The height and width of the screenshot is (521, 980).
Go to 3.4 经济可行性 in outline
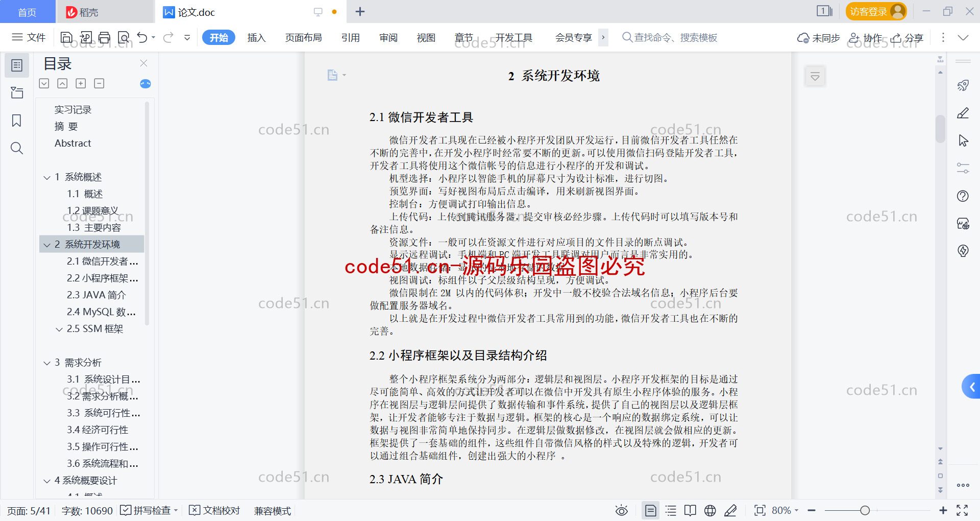pos(97,430)
